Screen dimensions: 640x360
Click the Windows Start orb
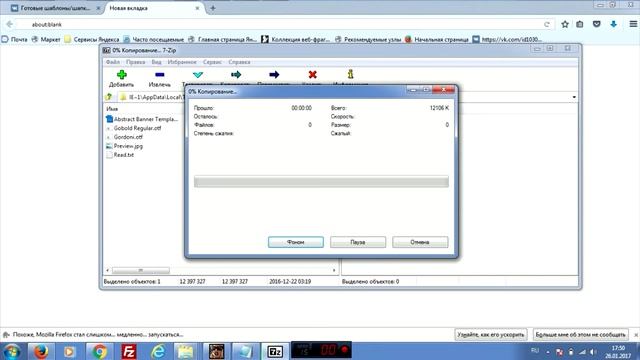[x=12, y=351]
